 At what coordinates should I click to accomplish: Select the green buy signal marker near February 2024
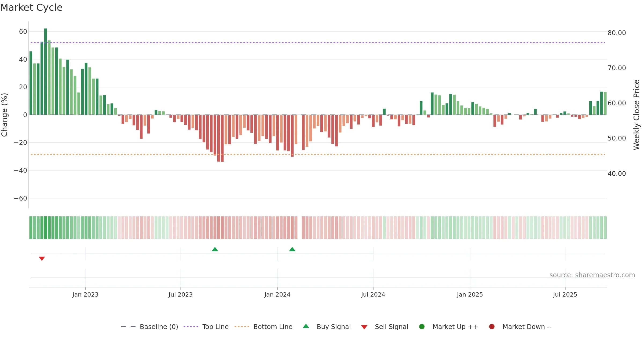[292, 249]
